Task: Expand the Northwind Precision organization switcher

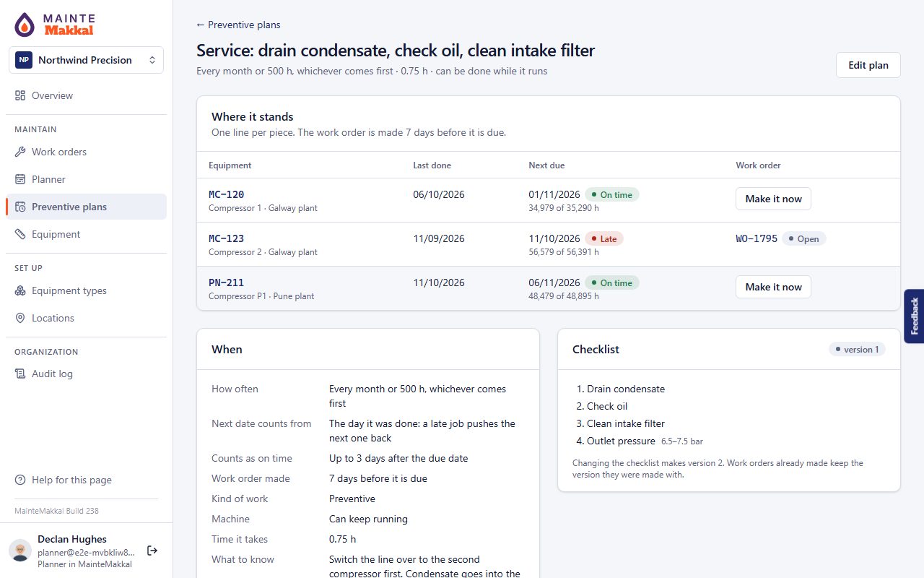Action: coord(86,60)
